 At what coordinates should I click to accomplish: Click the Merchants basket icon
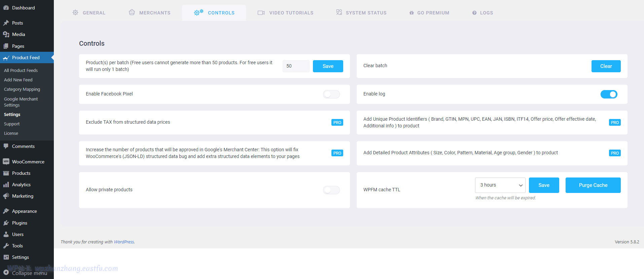click(132, 12)
